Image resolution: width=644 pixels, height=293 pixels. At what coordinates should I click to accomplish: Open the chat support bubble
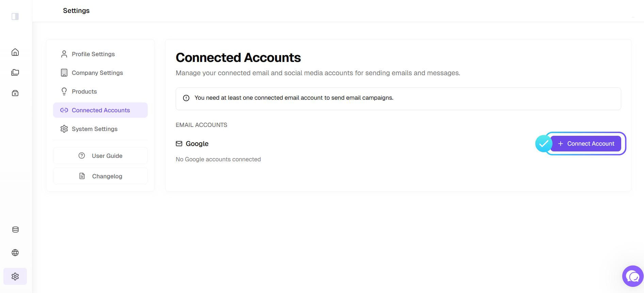point(633,276)
